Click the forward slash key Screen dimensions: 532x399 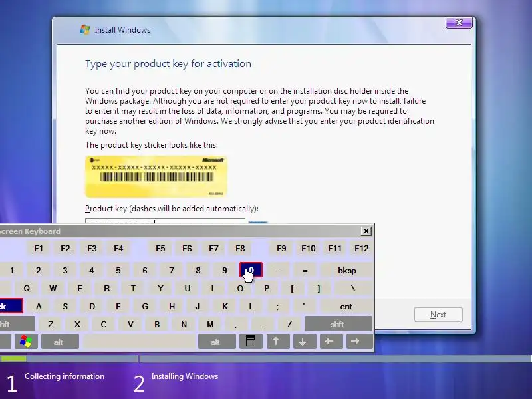click(289, 324)
